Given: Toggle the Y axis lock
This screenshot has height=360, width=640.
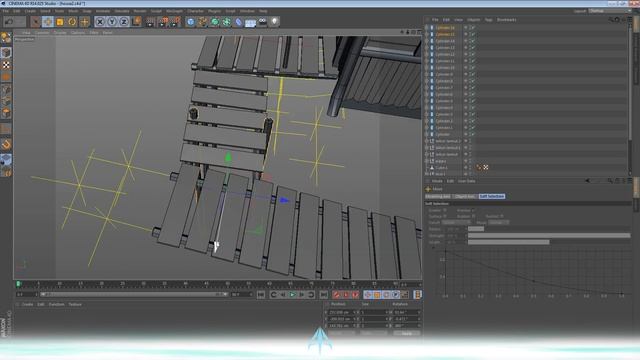Looking at the screenshot, I should tap(112, 22).
